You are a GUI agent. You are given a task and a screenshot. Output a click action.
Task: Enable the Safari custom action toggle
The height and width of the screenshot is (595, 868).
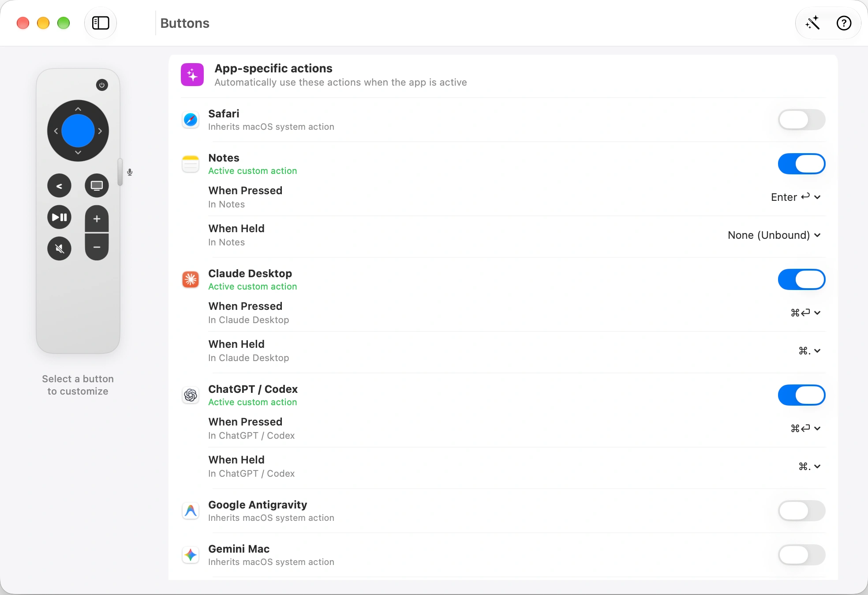(801, 120)
